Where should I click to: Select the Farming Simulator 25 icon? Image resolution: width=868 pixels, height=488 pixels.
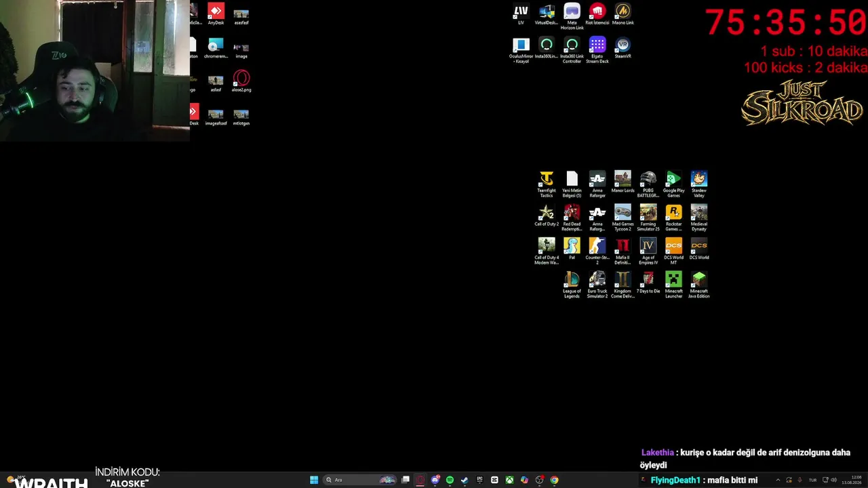coord(648,218)
